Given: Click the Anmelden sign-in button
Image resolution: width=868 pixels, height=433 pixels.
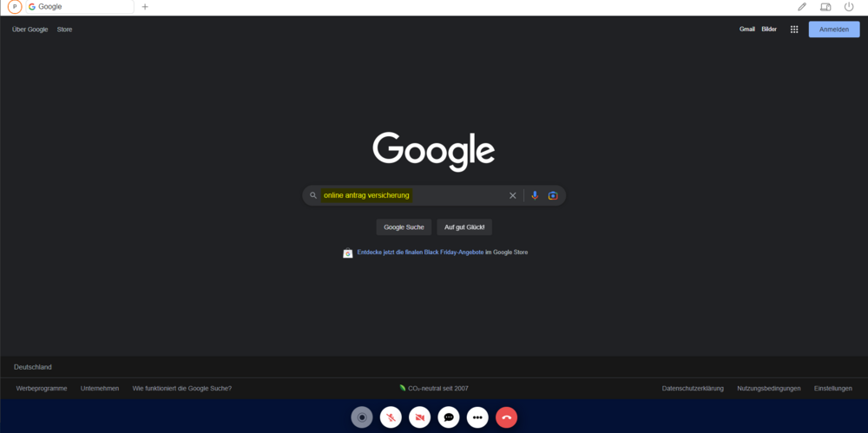Looking at the screenshot, I should click(833, 30).
